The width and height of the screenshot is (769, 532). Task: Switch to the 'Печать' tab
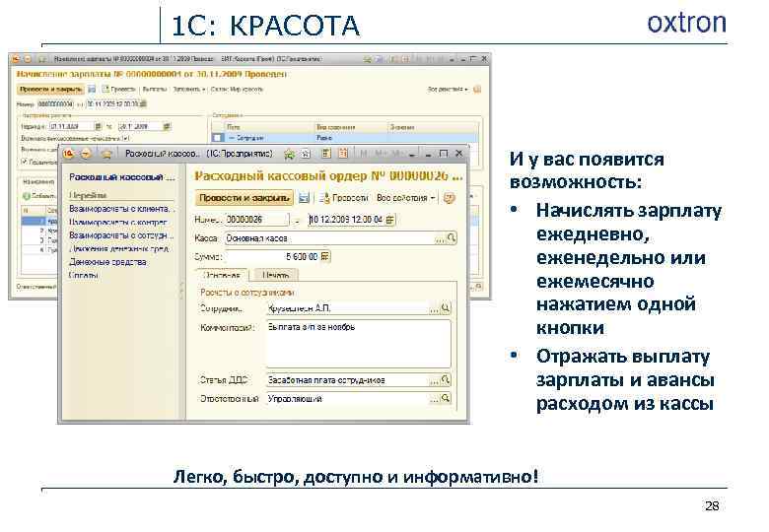(275, 275)
